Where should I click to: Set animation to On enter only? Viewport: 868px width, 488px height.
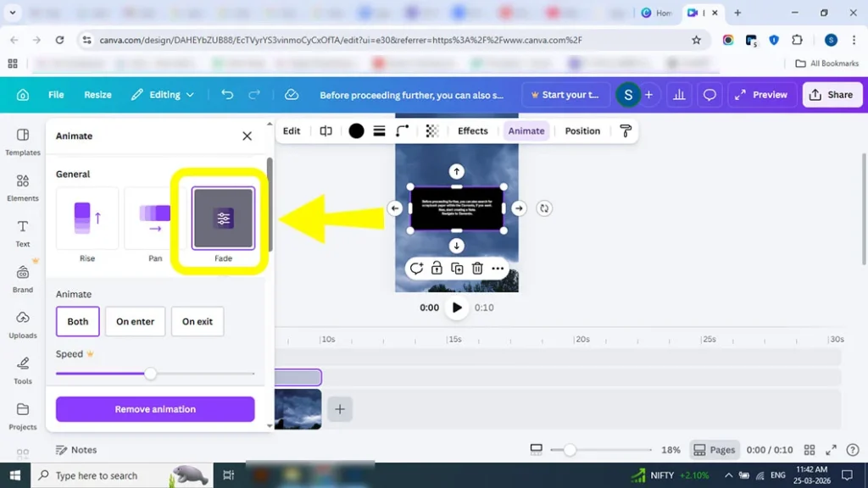coord(135,321)
